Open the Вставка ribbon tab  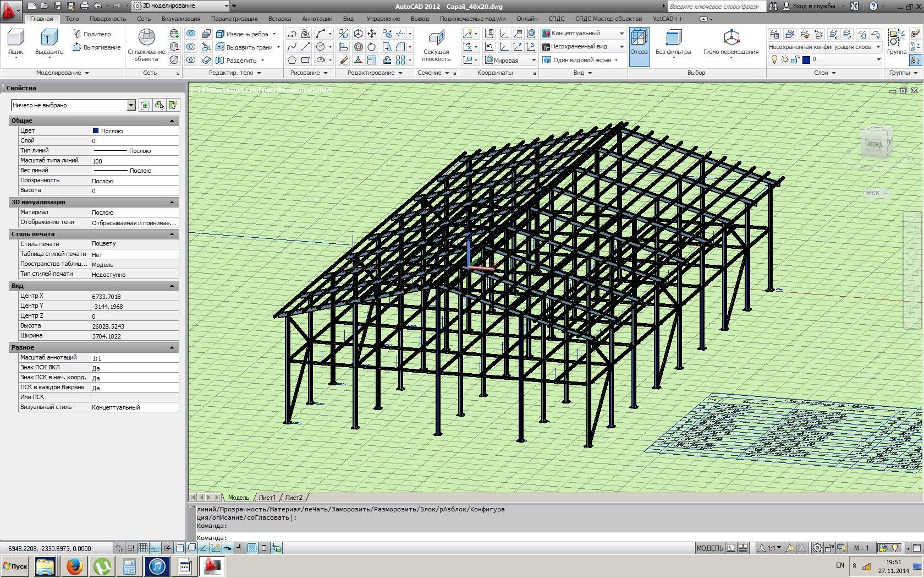tap(279, 19)
